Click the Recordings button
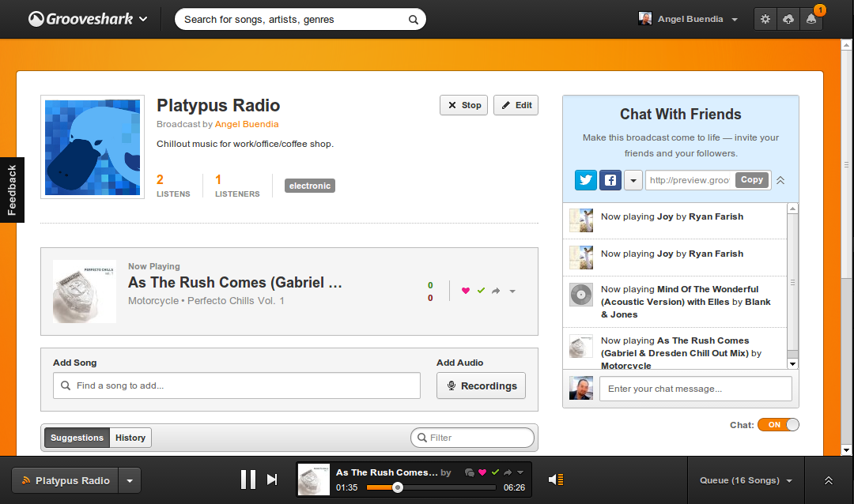 pyautogui.click(x=481, y=386)
